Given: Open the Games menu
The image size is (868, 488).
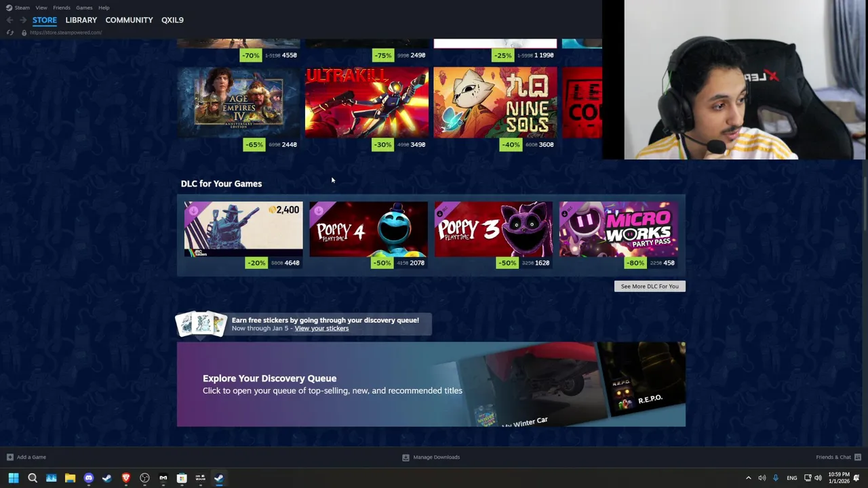Looking at the screenshot, I should pos(84,7).
